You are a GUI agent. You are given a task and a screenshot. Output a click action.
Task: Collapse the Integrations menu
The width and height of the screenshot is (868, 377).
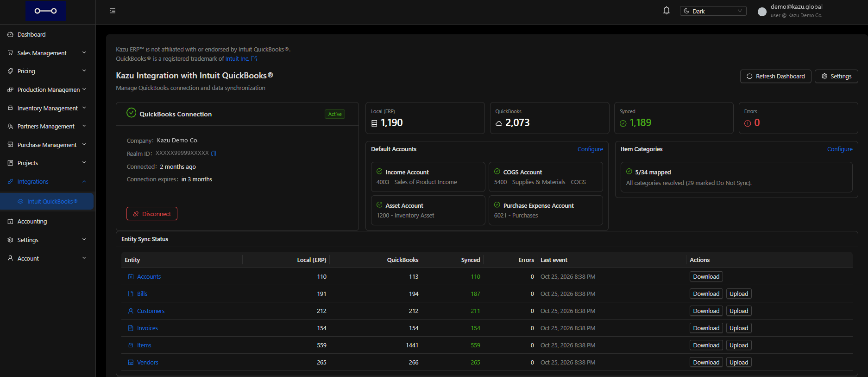click(47, 181)
